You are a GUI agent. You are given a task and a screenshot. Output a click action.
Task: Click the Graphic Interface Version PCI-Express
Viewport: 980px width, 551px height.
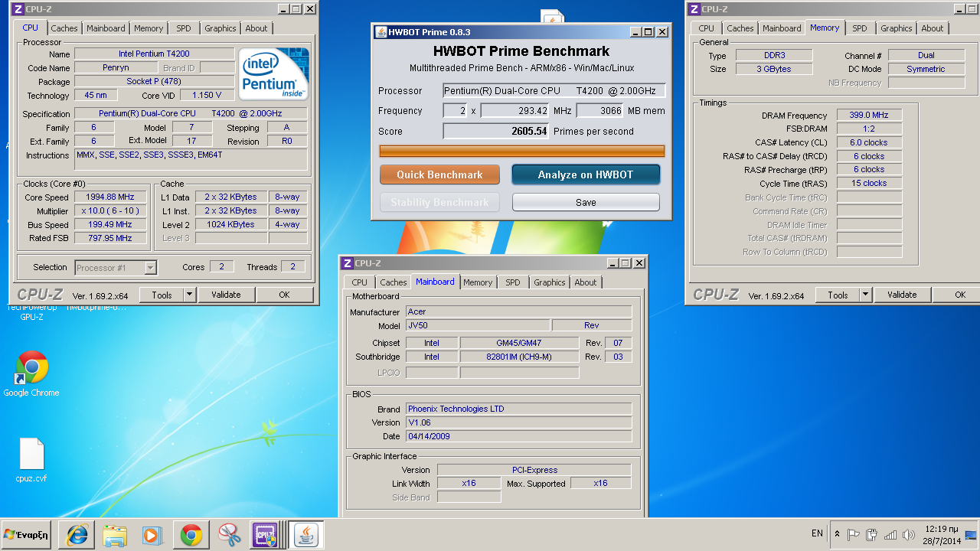tap(534, 471)
